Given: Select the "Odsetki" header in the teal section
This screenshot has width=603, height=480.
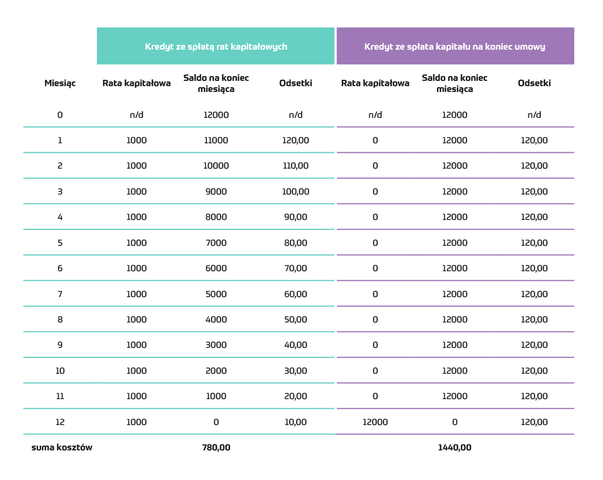Looking at the screenshot, I should pyautogui.click(x=295, y=83).
